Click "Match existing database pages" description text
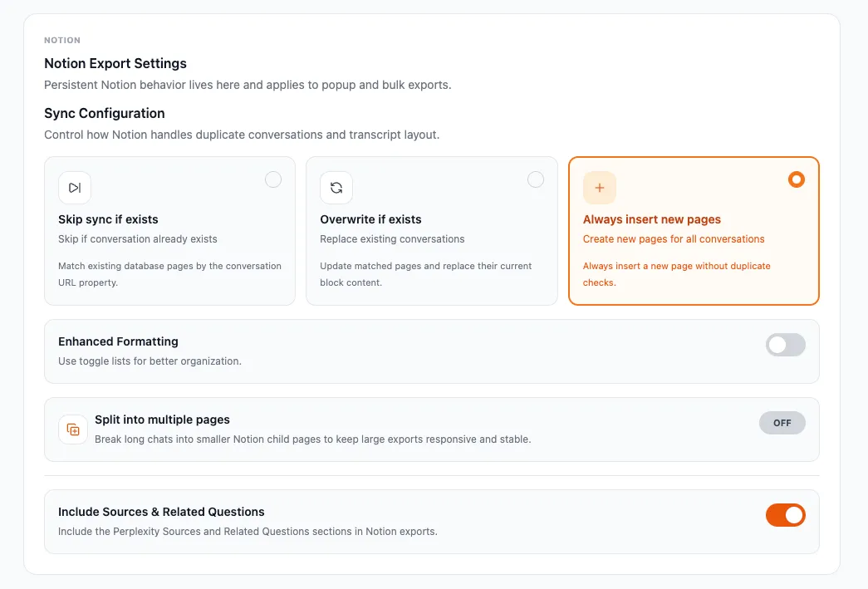868x589 pixels. [x=169, y=274]
